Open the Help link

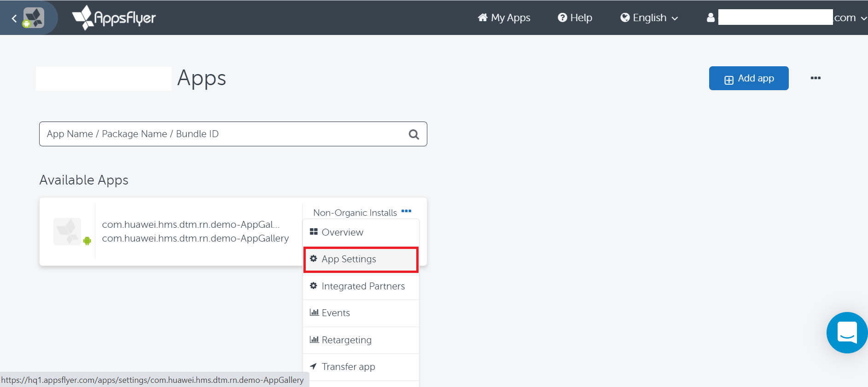(x=575, y=17)
